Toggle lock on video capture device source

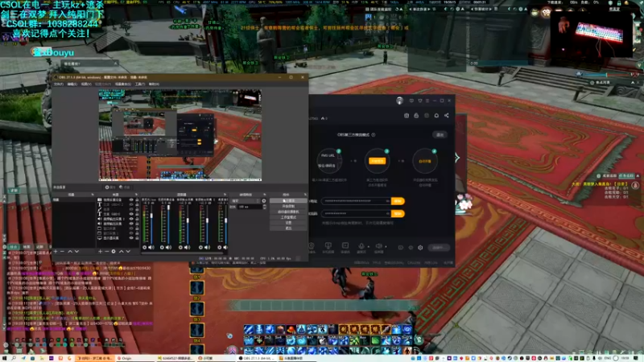pyautogui.click(x=137, y=200)
